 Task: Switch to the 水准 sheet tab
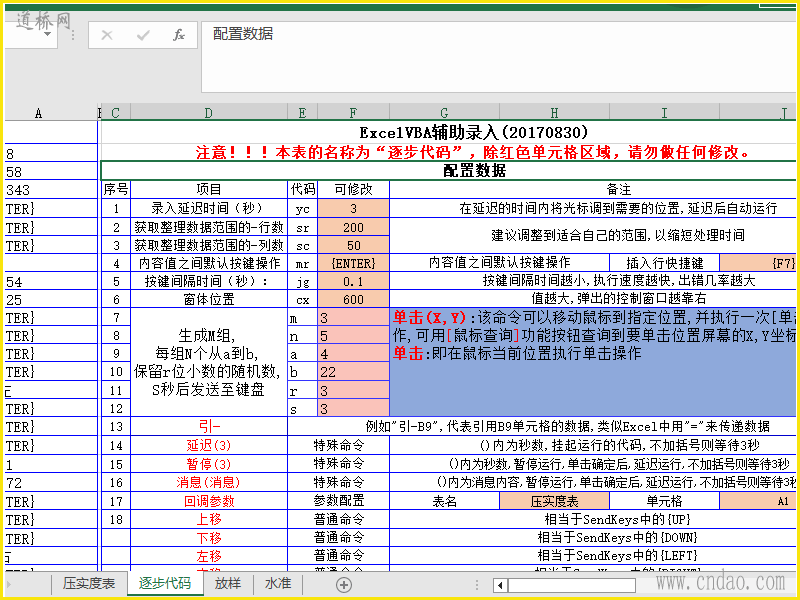point(278,583)
